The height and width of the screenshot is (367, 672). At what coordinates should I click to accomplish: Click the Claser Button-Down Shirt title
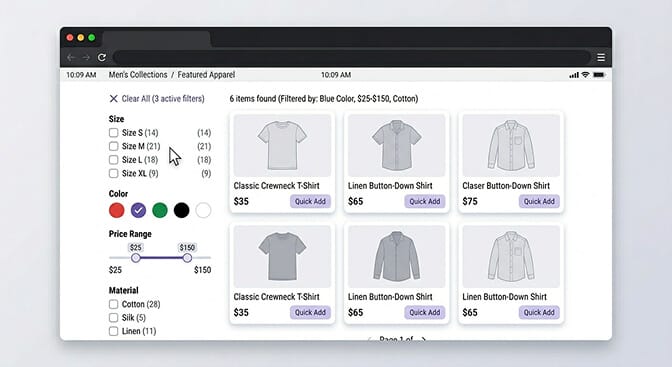506,186
